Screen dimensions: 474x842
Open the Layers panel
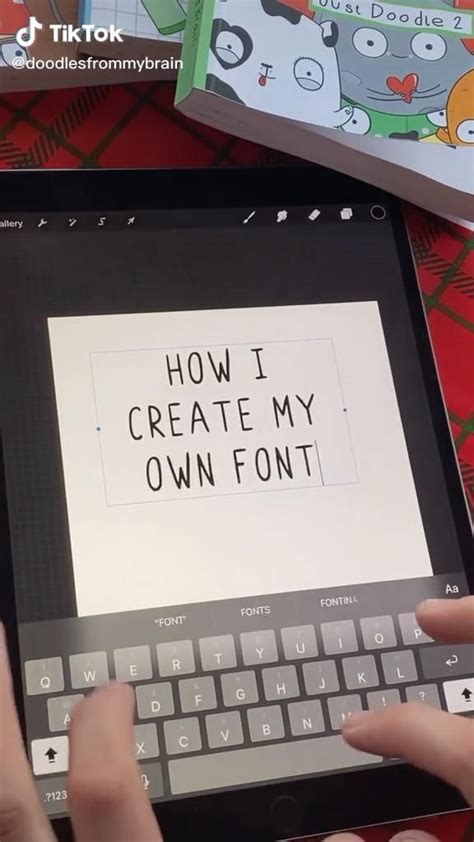[346, 214]
